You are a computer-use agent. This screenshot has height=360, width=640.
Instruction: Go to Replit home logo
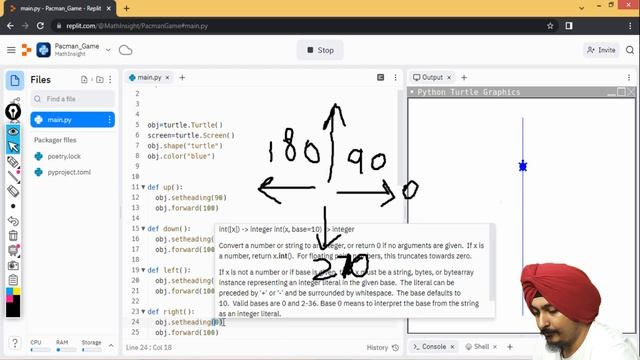point(27,50)
